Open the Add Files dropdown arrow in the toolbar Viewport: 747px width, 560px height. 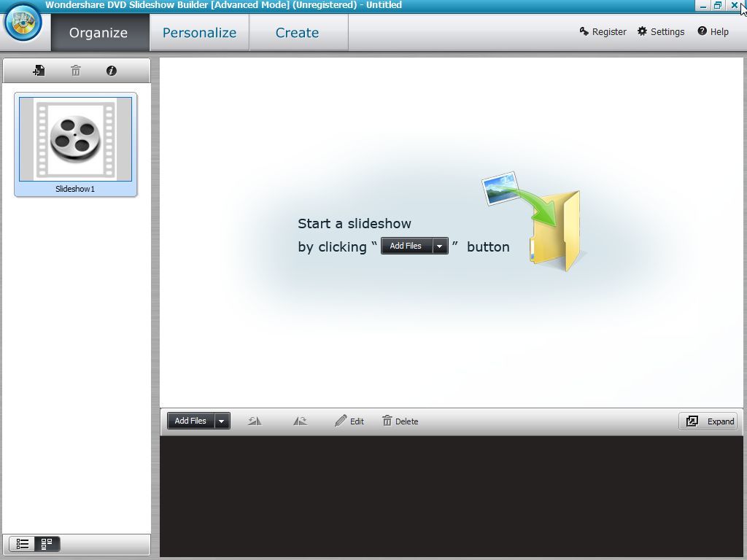point(221,421)
